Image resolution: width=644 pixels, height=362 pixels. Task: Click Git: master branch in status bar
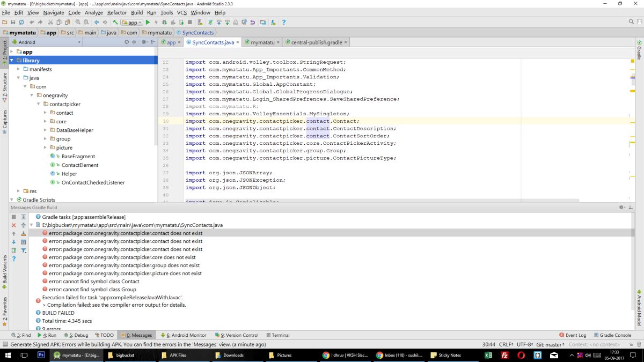click(550, 344)
